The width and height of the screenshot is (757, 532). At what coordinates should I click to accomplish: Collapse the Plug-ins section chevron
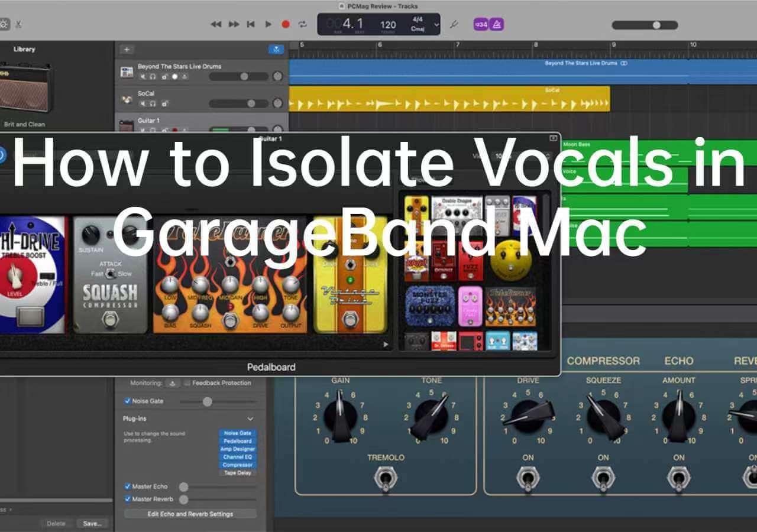tap(251, 419)
